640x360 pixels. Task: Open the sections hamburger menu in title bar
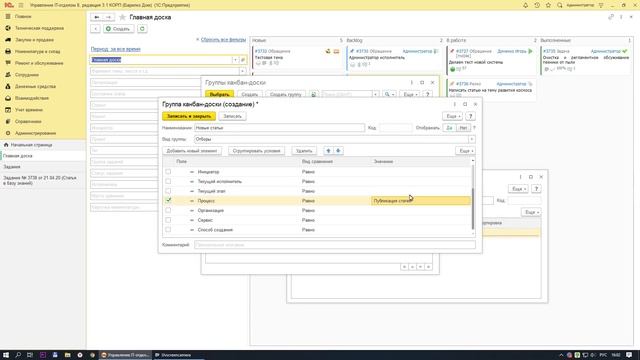tap(21, 5)
